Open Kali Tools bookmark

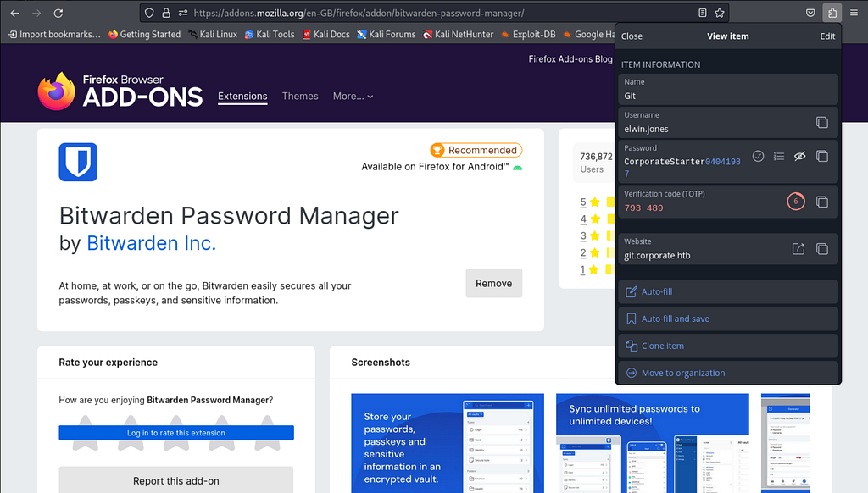click(270, 34)
